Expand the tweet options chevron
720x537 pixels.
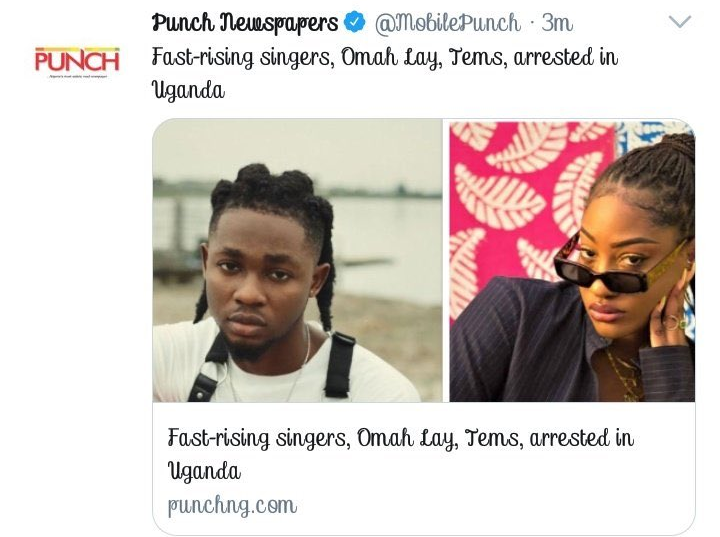click(x=680, y=22)
